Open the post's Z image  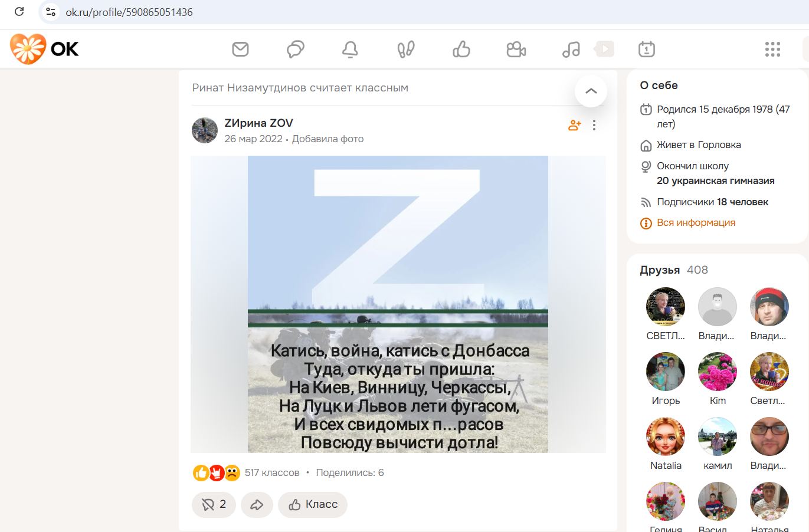(x=398, y=304)
